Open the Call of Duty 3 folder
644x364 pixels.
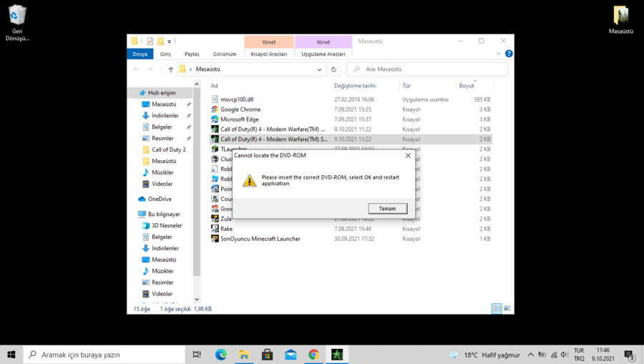(168, 149)
